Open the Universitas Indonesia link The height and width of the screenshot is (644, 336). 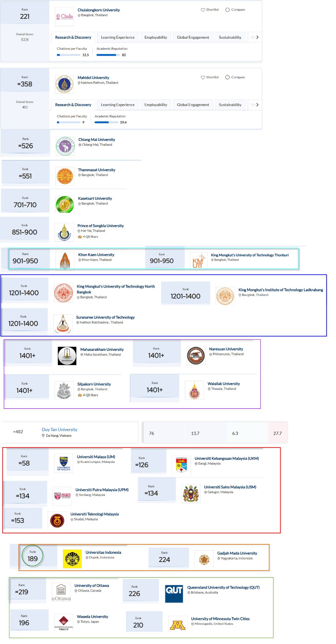click(x=103, y=552)
